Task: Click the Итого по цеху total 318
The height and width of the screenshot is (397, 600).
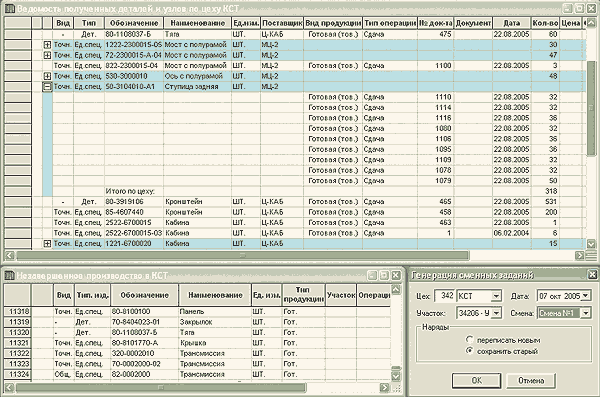Action: (545, 191)
